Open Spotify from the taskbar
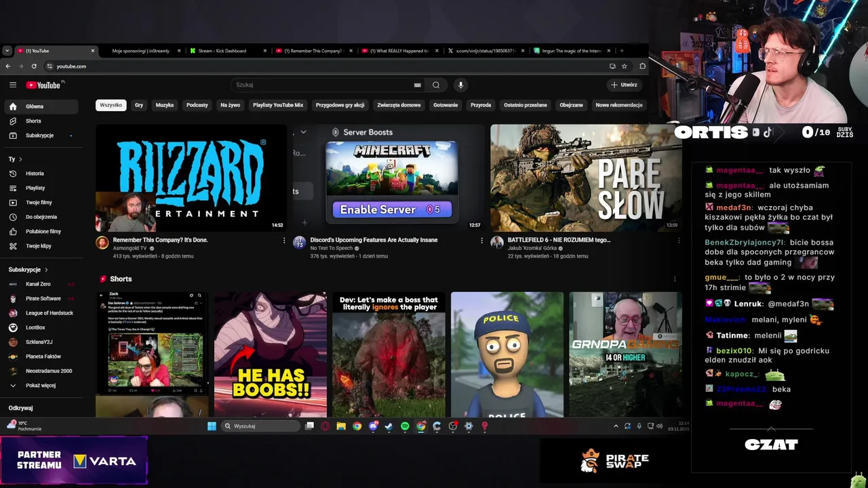 [405, 426]
